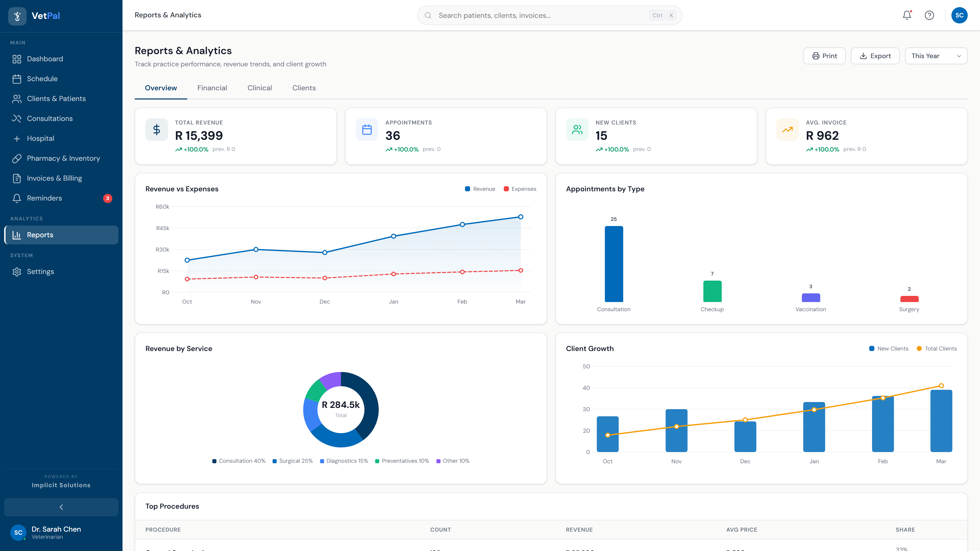980x551 pixels.
Task: Open the Clinical tab
Action: coord(260,88)
